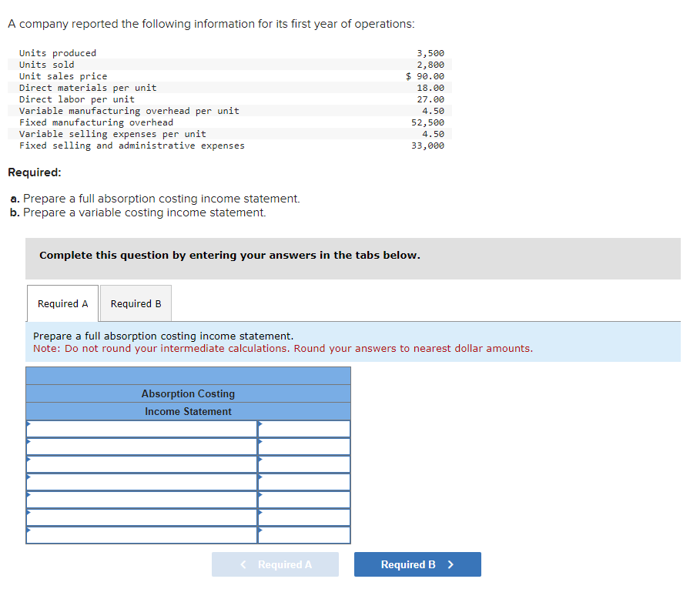The width and height of the screenshot is (700, 589).
Task: Click the 3,500 units produced value
Action: 430,53
